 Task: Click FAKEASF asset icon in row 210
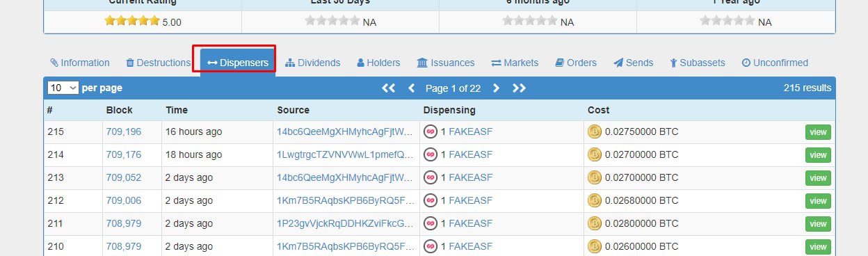click(431, 246)
